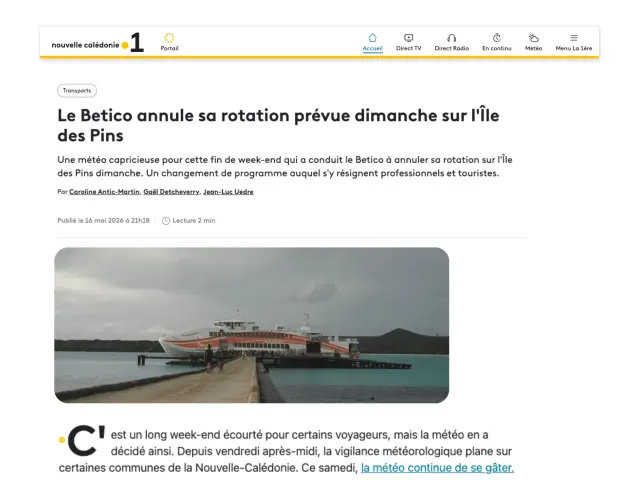The width and height of the screenshot is (640, 480).
Task: Open author Caroline Antic-Martin's page
Action: pyautogui.click(x=104, y=192)
